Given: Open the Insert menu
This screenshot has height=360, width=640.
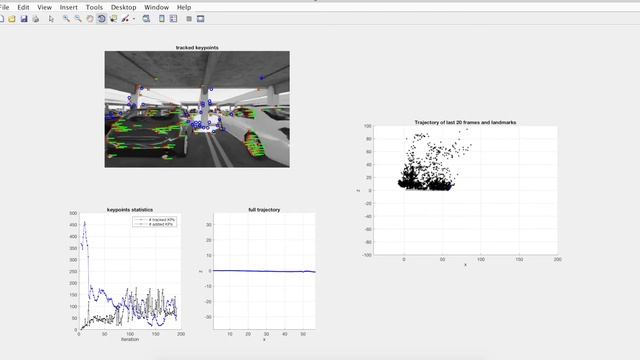Looking at the screenshot, I should [69, 7].
